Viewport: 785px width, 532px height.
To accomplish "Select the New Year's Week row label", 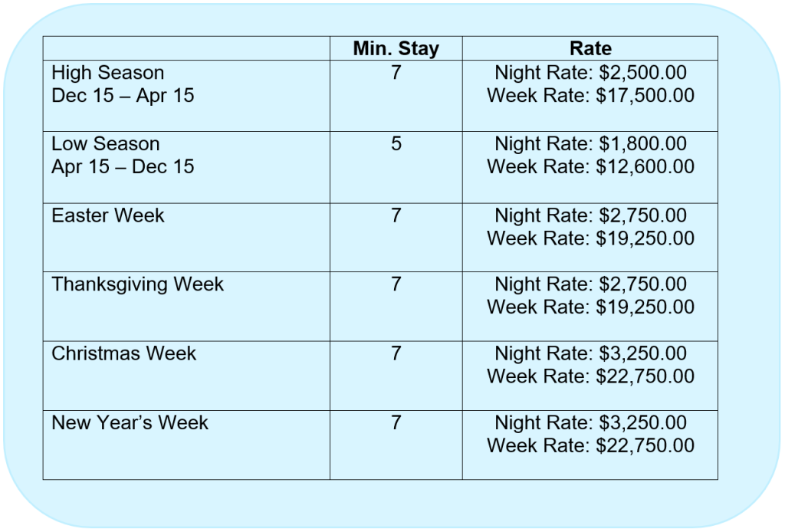I will tap(130, 422).
